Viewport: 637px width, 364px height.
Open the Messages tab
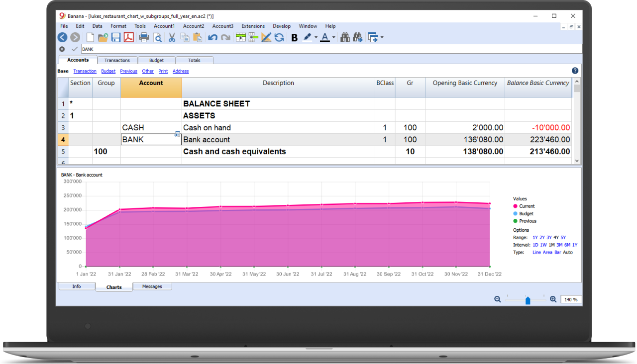(152, 286)
